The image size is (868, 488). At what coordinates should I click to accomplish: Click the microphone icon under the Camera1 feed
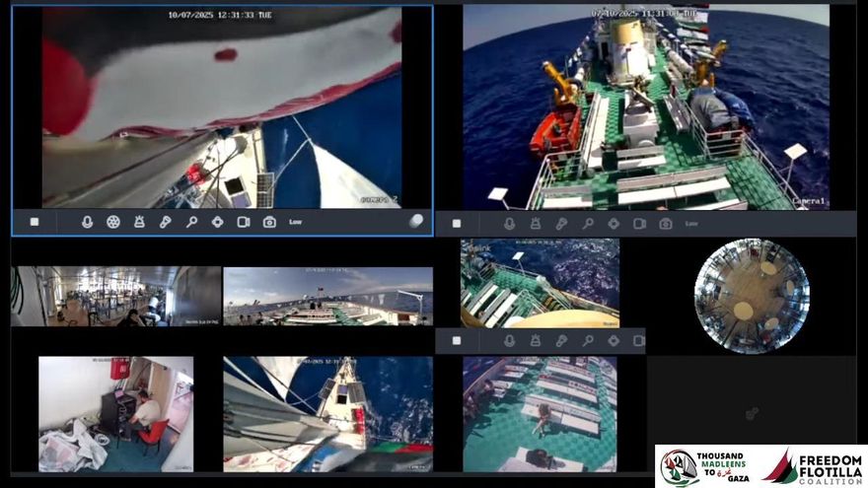pyautogui.click(x=509, y=224)
